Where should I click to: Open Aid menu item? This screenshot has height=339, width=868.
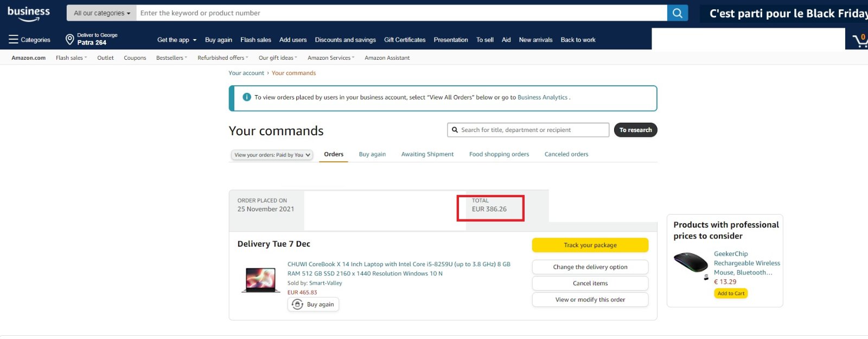coord(506,40)
